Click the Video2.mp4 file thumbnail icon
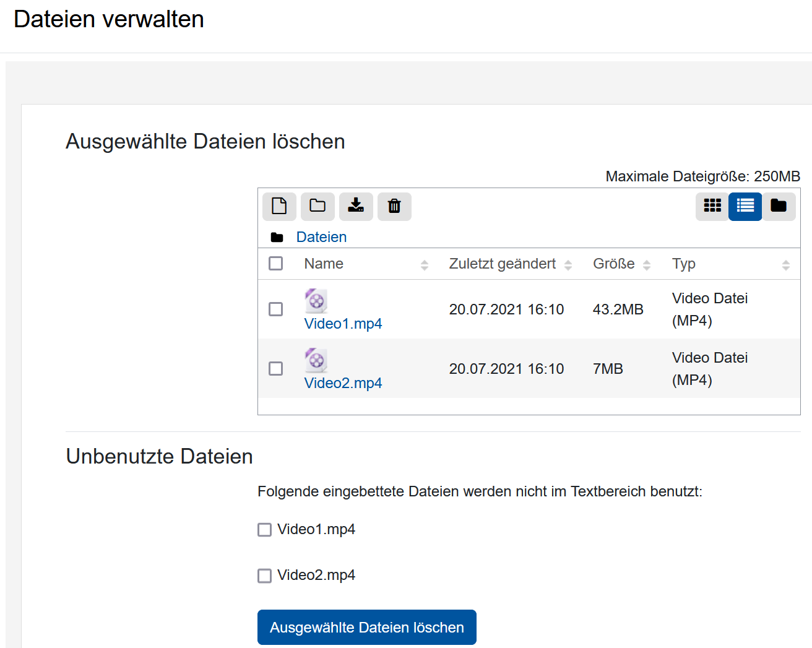812x648 pixels. (x=316, y=360)
